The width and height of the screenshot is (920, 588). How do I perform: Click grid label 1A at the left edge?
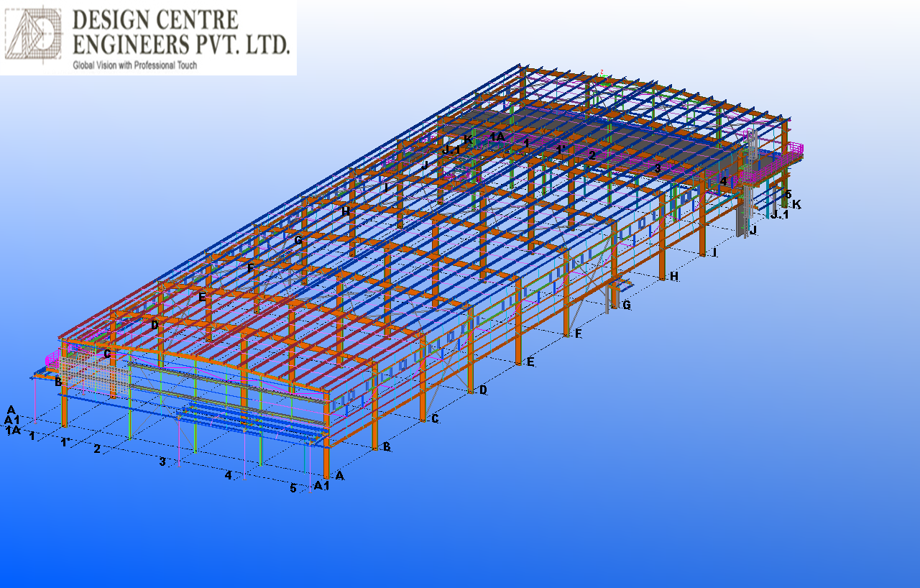pos(12,430)
